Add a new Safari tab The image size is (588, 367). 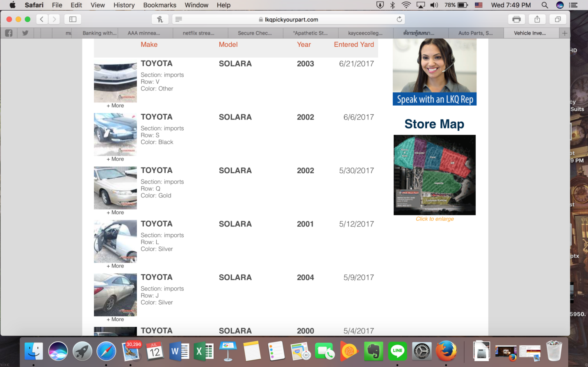point(565,33)
